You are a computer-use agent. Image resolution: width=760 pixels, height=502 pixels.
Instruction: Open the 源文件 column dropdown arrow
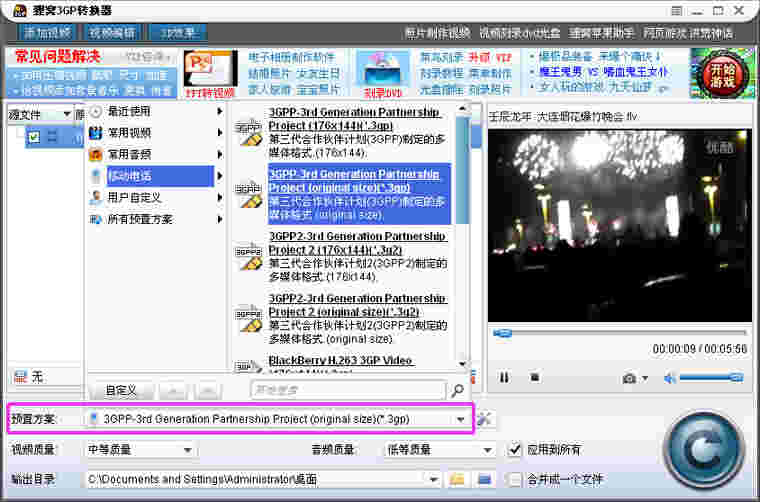pos(67,114)
